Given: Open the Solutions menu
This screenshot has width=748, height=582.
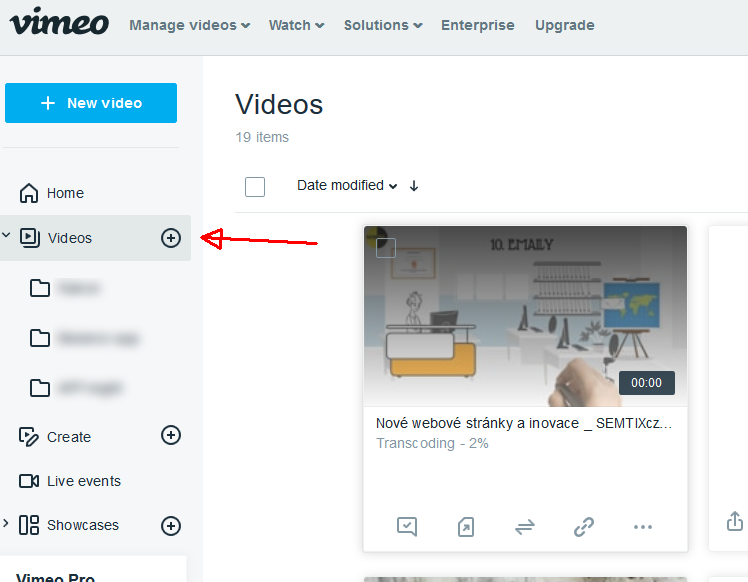Looking at the screenshot, I should coord(382,25).
